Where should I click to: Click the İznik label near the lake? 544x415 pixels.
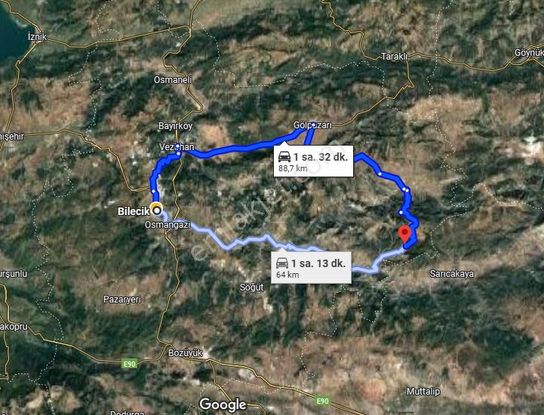coord(37,37)
